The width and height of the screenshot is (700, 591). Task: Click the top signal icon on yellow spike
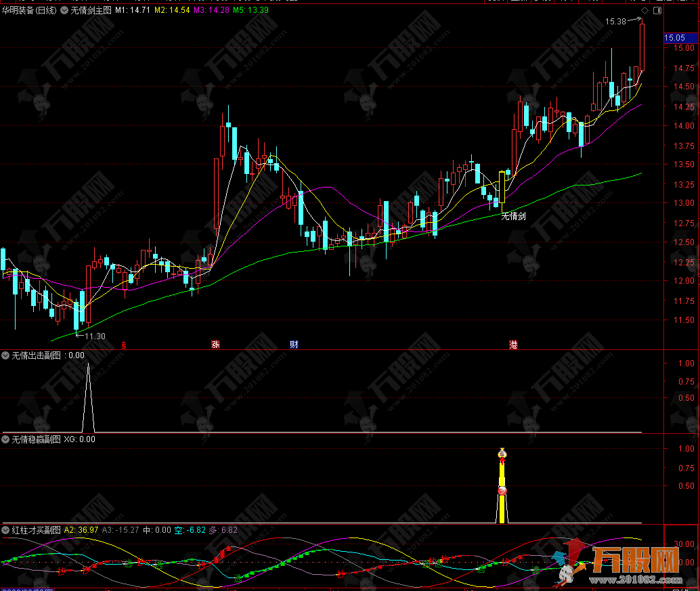pyautogui.click(x=502, y=454)
